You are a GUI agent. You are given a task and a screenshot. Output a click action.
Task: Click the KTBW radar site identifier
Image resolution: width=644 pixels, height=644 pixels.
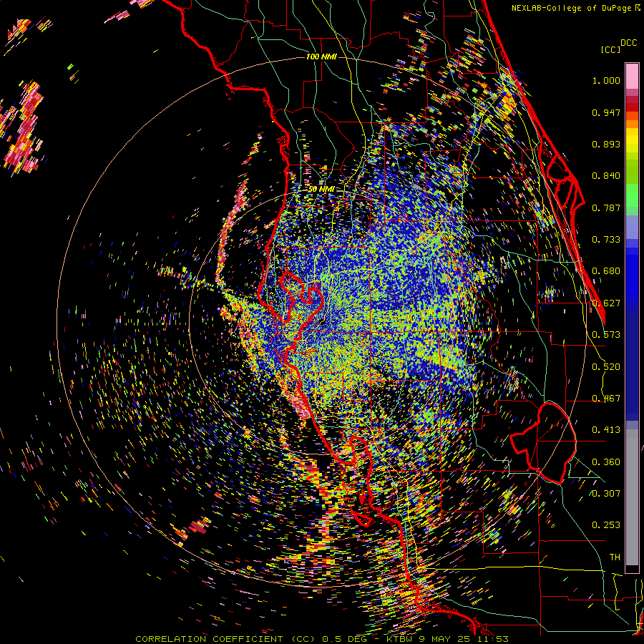[x=401, y=639]
